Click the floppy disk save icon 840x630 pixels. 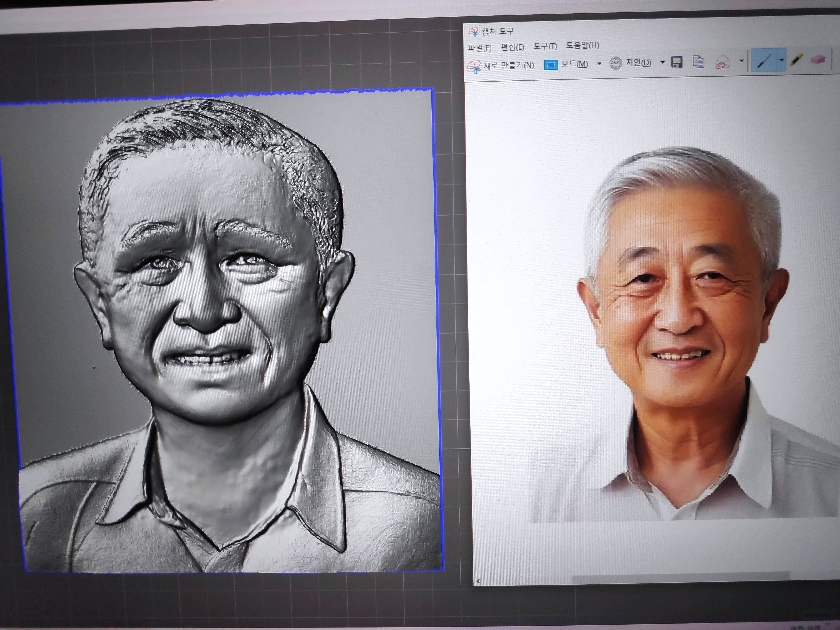click(x=677, y=62)
